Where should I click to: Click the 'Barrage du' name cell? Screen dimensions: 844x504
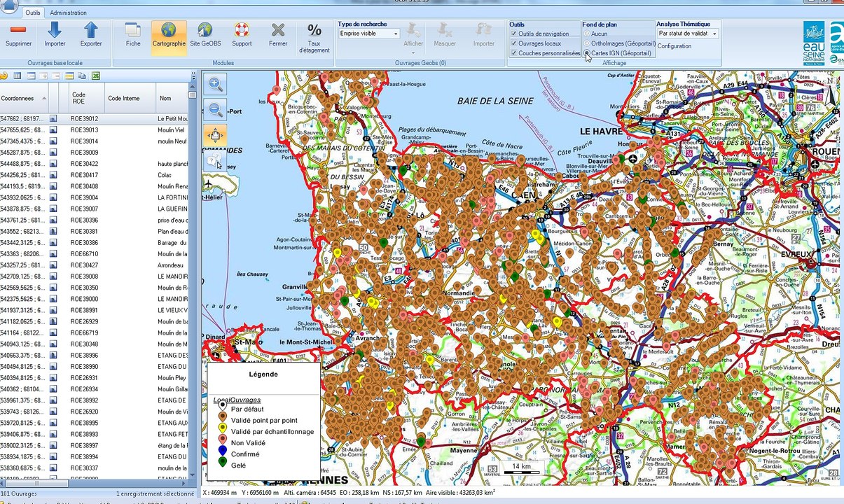172,243
